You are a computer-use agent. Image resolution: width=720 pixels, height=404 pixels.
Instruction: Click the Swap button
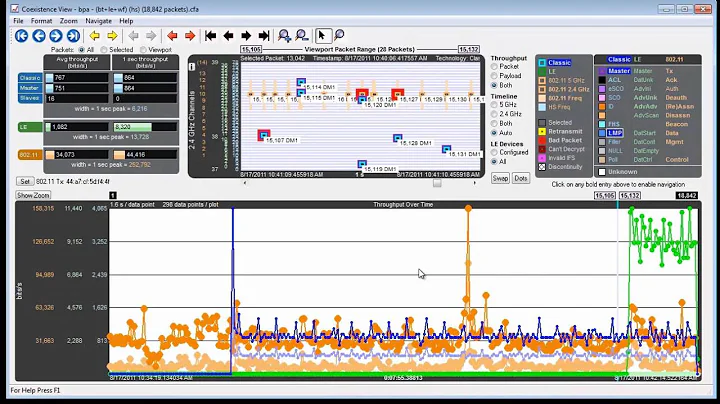[501, 178]
